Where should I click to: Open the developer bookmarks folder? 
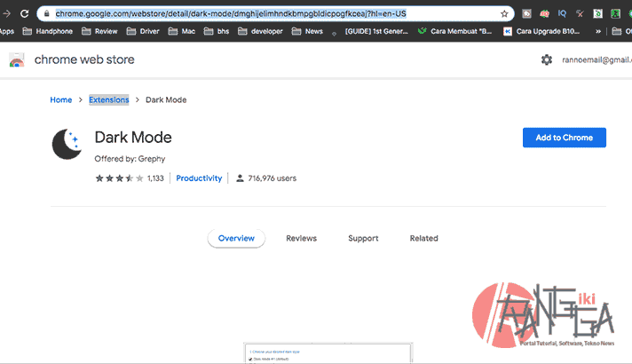(x=260, y=31)
